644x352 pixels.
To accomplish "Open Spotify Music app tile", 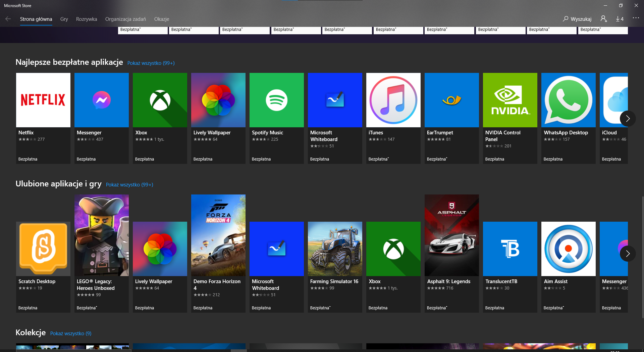I will (277, 118).
